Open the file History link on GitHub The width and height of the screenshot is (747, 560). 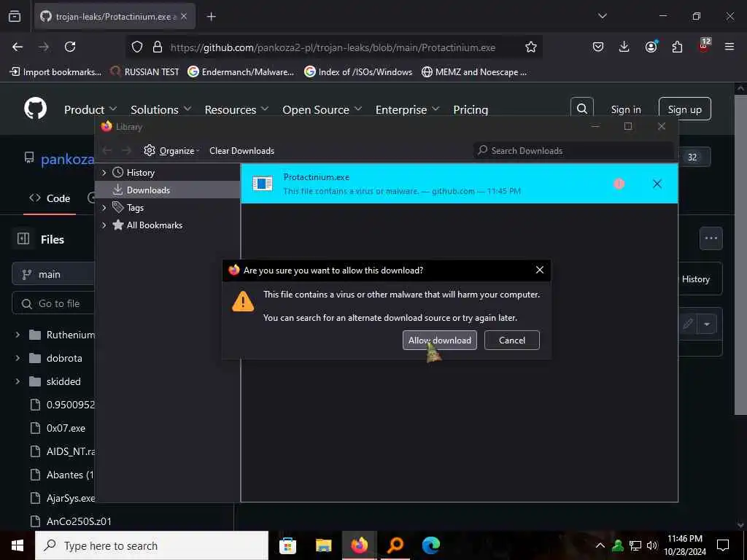[x=695, y=279]
